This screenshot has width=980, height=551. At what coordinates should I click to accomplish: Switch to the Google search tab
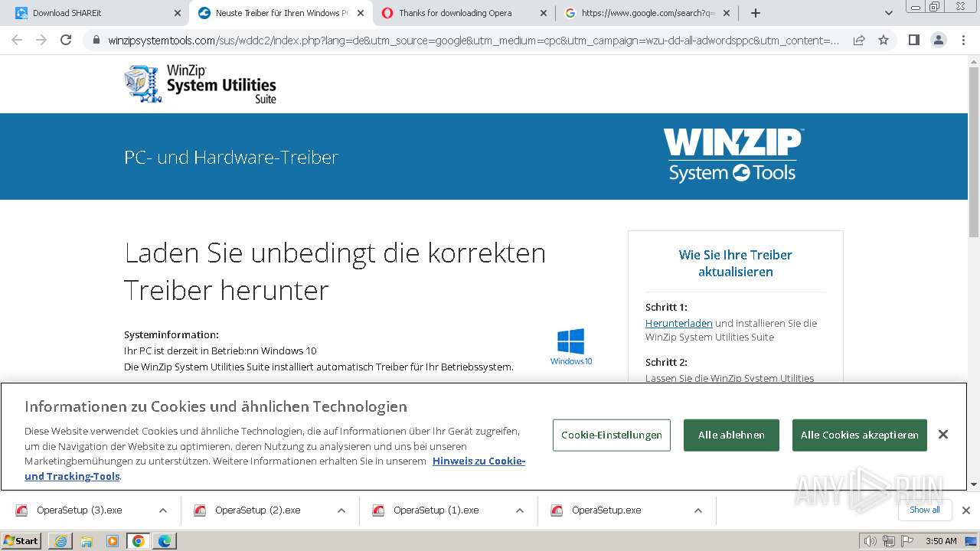pos(648,13)
